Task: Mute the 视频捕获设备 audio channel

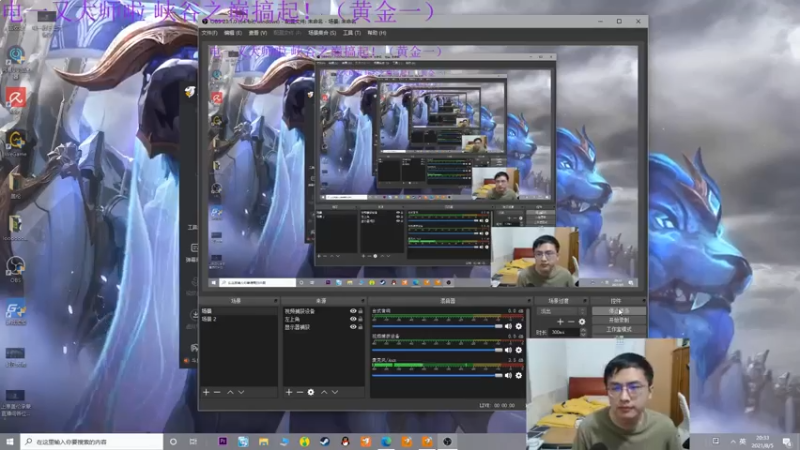Action: click(508, 350)
